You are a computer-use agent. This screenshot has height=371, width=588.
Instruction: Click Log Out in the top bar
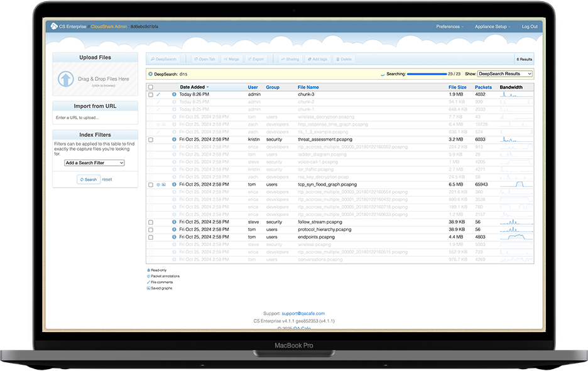pos(530,26)
